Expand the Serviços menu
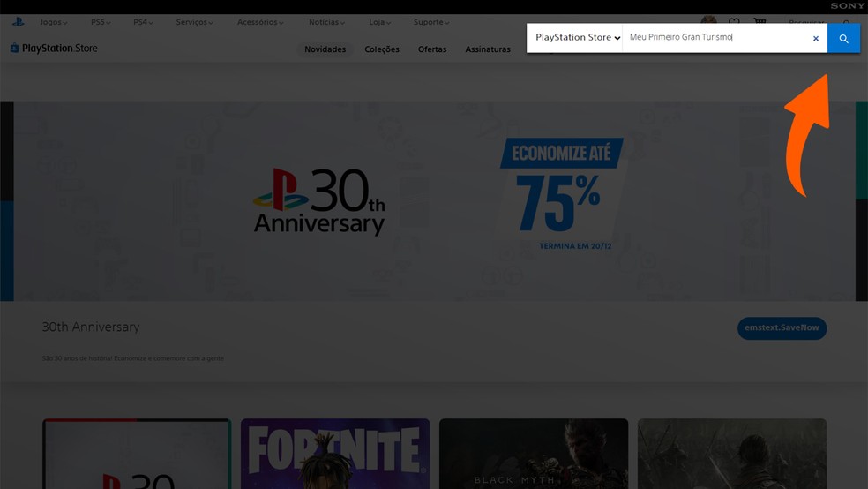 click(194, 22)
